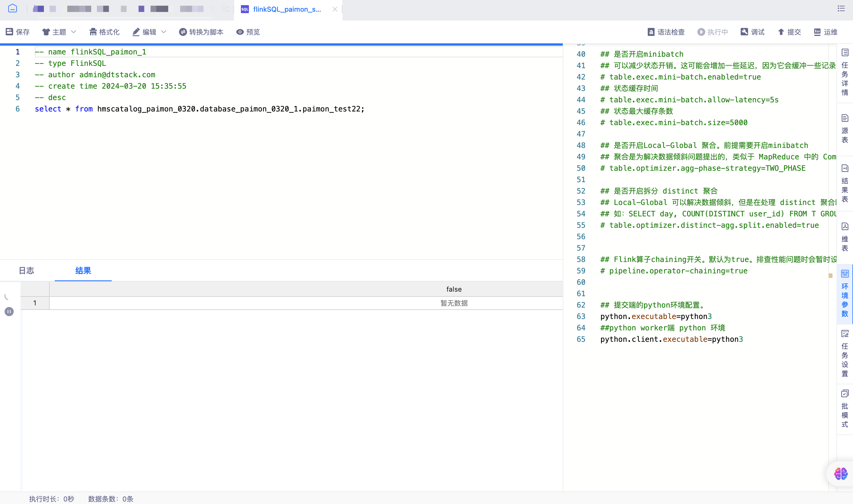The width and height of the screenshot is (853, 504).
Task: Click the 暂无数据 cell
Action: [454, 303]
